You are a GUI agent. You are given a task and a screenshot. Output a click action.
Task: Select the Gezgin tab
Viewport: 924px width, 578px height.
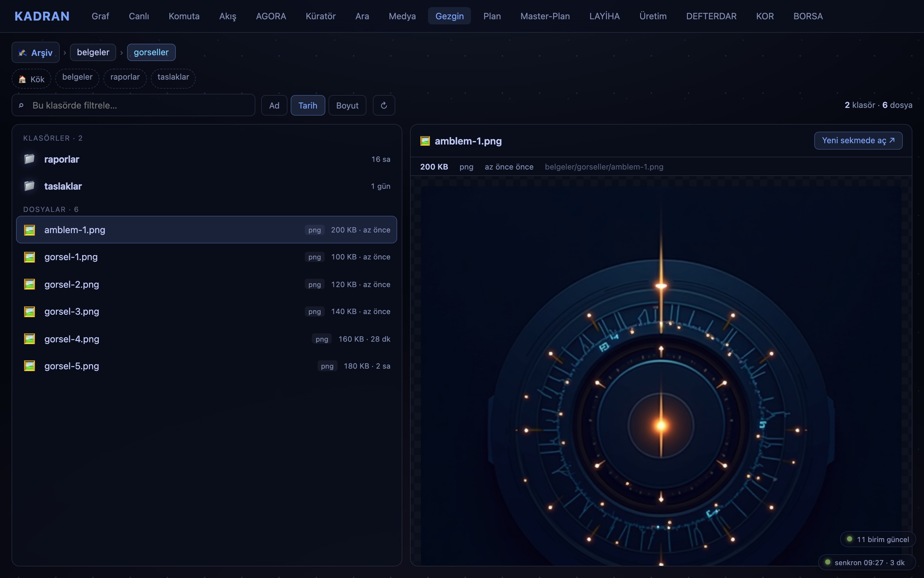point(449,16)
